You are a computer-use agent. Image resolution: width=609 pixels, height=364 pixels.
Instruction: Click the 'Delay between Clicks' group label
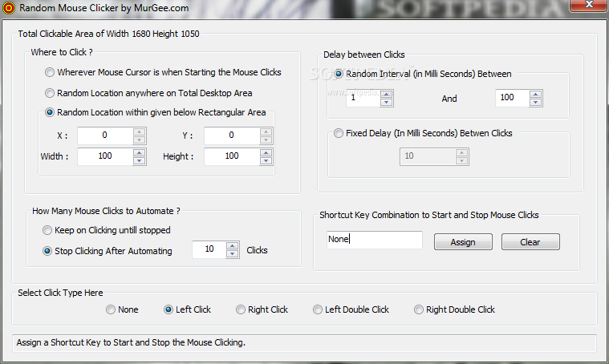pos(364,55)
